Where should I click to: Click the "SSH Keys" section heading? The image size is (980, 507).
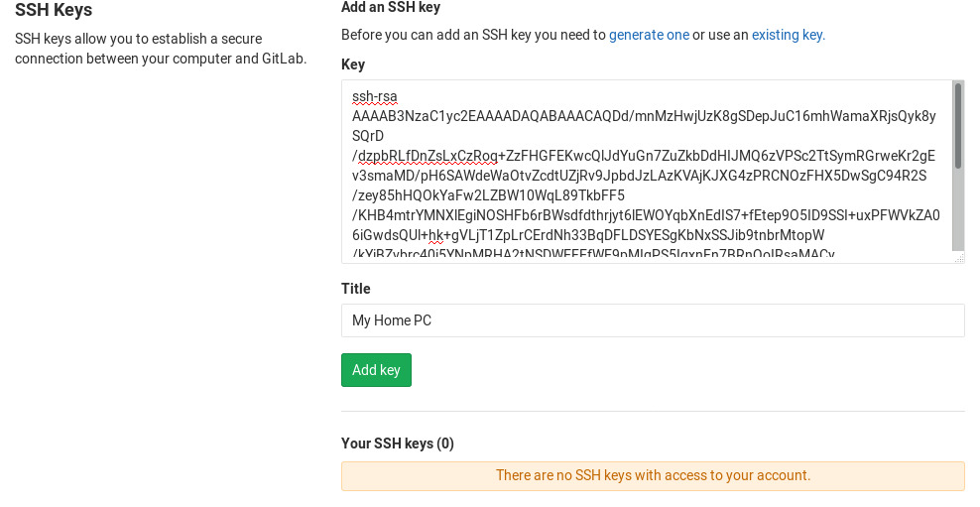tap(54, 10)
